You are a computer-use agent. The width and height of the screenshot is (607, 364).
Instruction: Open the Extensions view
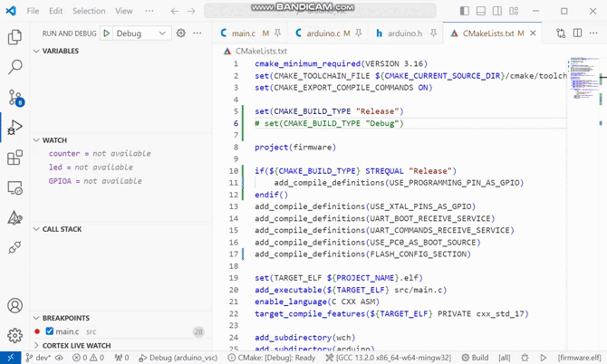[14, 158]
